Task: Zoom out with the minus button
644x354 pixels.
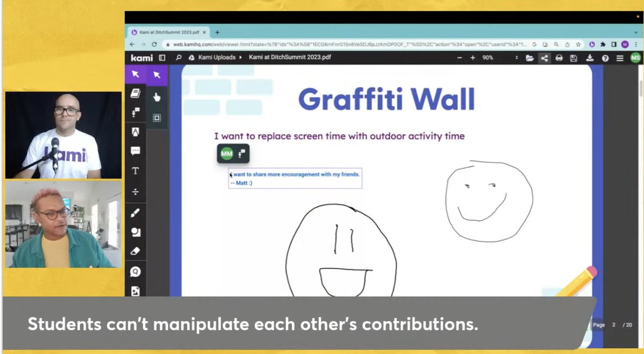Action: pos(459,57)
